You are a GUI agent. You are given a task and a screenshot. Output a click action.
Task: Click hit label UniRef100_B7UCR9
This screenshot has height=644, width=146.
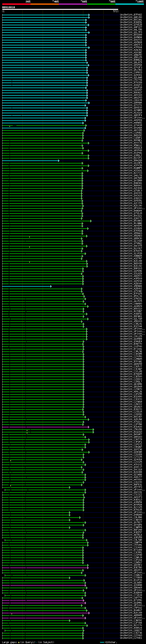[131, 82]
